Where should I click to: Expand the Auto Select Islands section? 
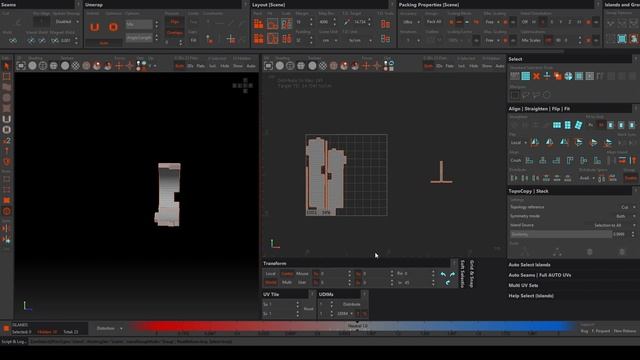529,265
